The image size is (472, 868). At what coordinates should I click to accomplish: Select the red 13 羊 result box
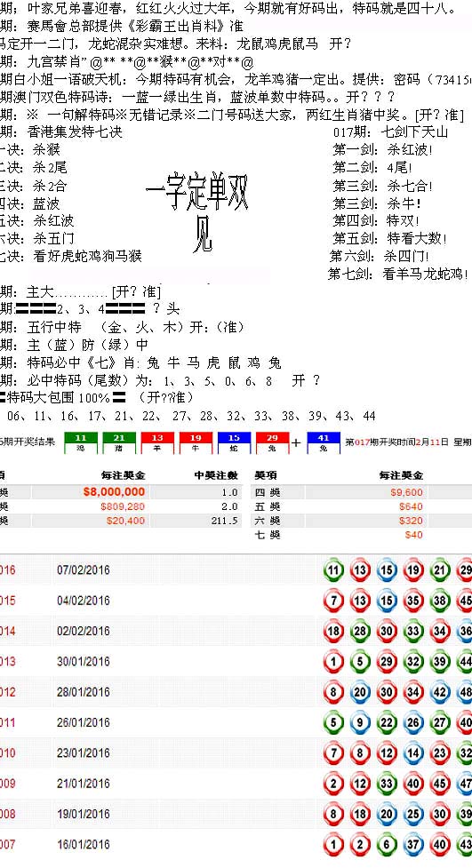coord(157,442)
